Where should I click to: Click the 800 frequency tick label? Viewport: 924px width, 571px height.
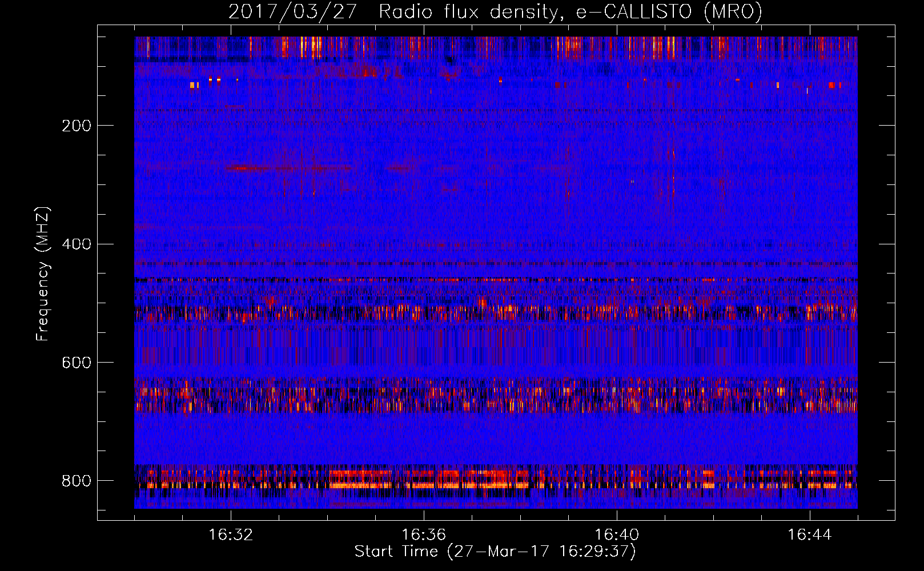click(77, 481)
